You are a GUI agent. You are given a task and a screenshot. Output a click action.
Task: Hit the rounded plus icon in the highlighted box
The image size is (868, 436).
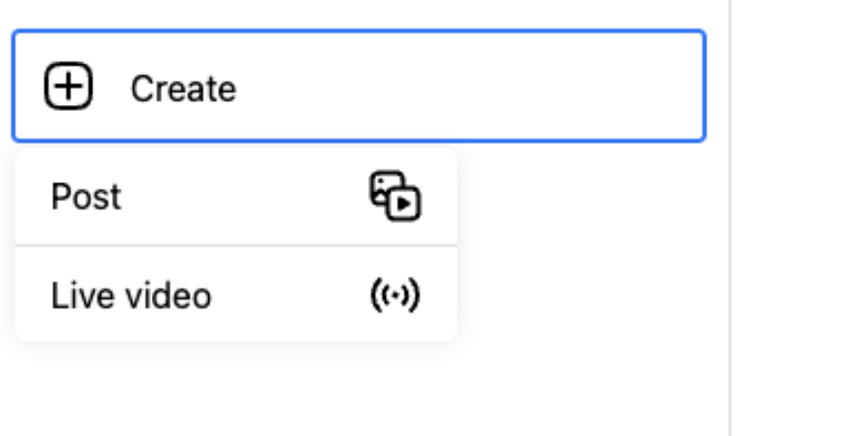pyautogui.click(x=68, y=87)
